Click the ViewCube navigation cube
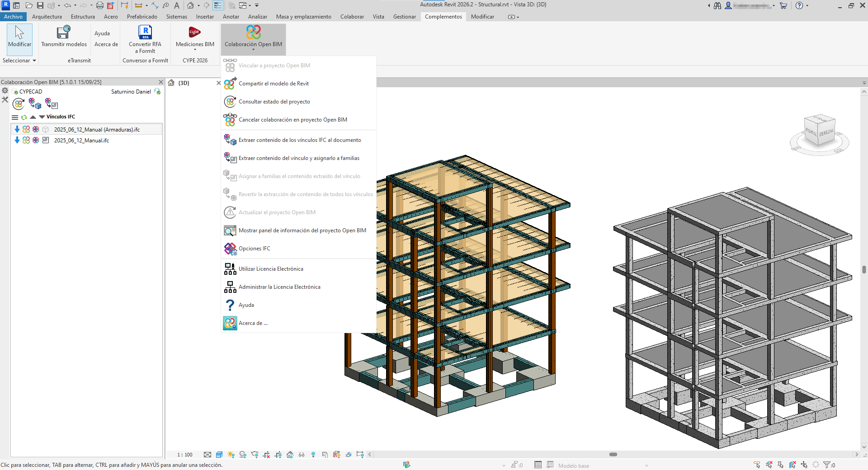The image size is (868, 470). 819,131
